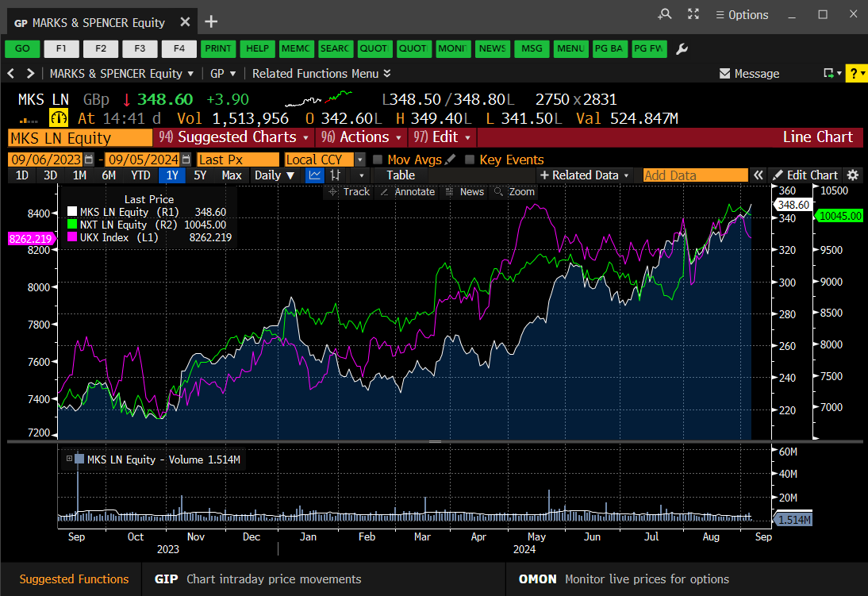Uncheck MKS LN Equity in the legend
Image resolution: width=868 pixels, height=596 pixels.
[x=71, y=211]
